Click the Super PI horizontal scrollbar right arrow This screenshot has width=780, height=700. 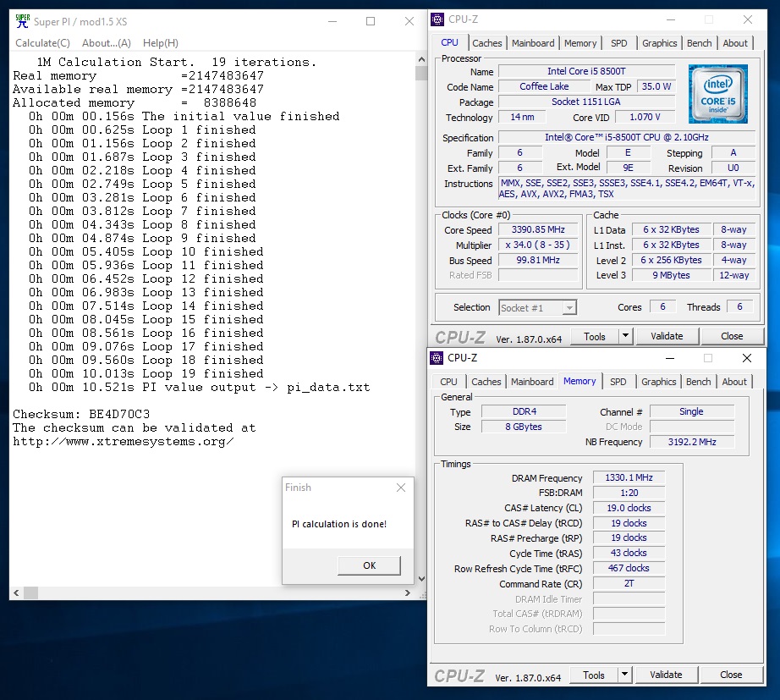408,593
